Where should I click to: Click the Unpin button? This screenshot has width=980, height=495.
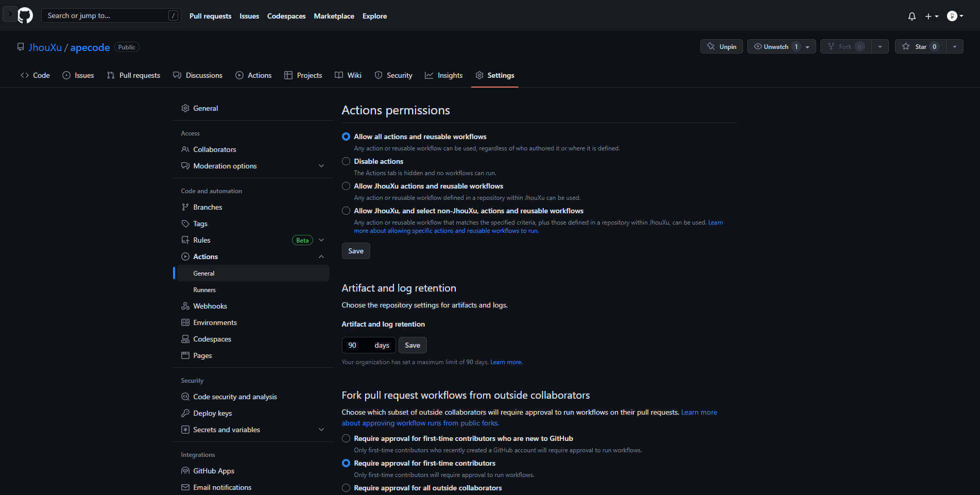721,46
